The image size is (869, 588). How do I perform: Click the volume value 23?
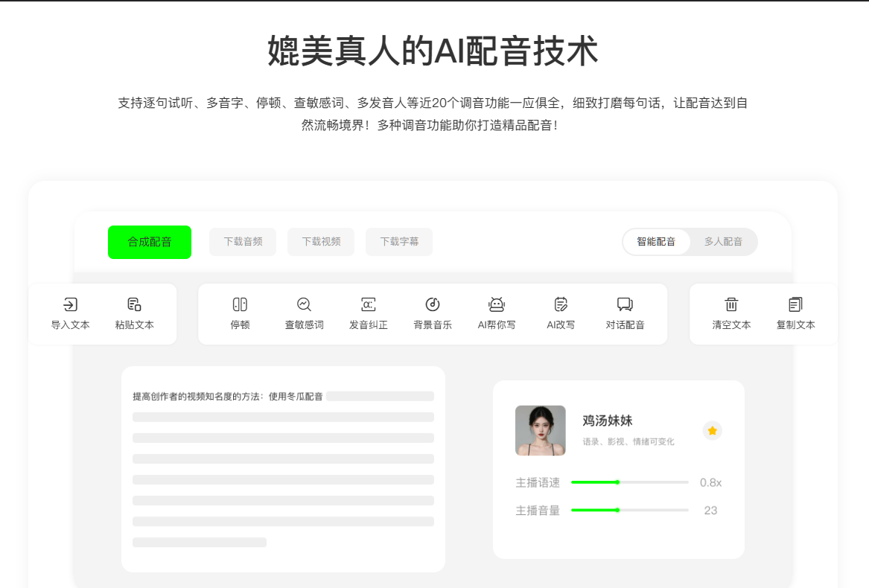tap(710, 511)
